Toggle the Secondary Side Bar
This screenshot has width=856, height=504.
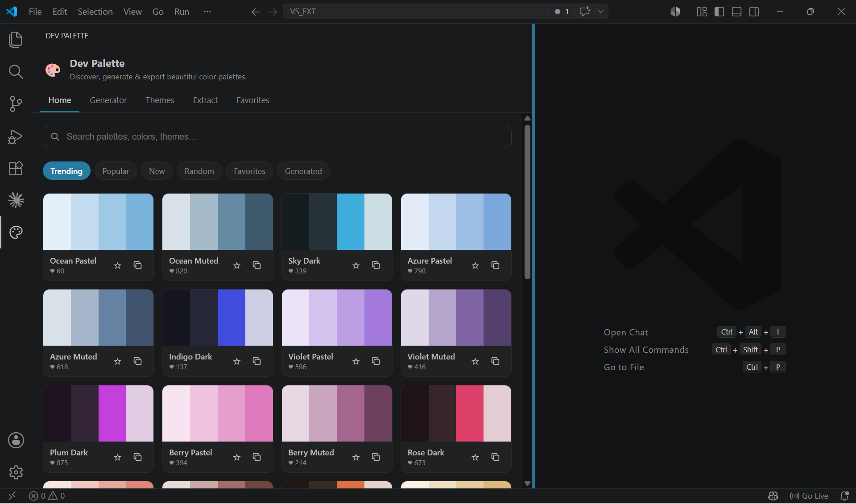pos(754,12)
